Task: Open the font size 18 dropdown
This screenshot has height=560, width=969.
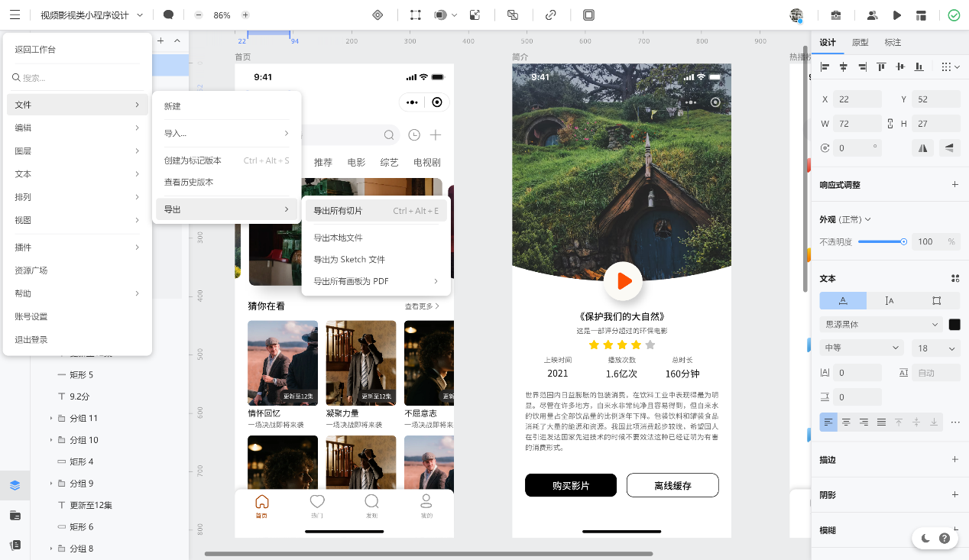Action: [x=935, y=348]
